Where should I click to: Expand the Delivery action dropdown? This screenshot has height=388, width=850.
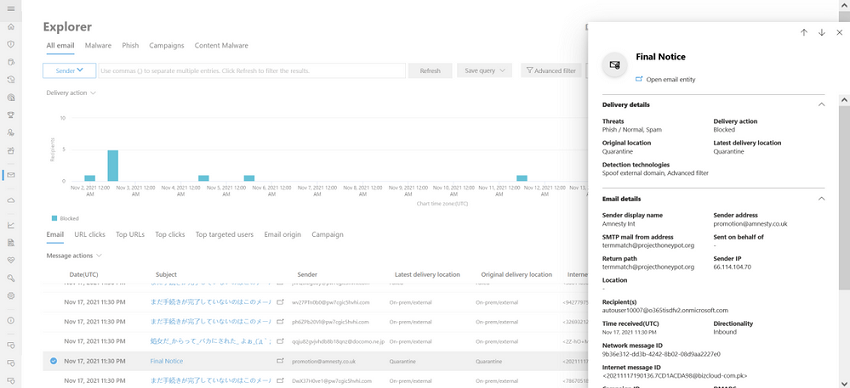point(71,93)
